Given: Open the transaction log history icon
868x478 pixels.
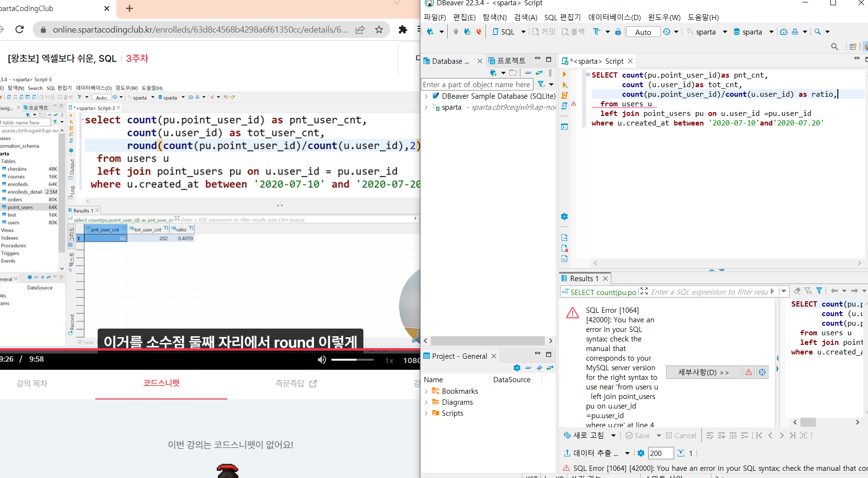Looking at the screenshot, I should pos(666,32).
